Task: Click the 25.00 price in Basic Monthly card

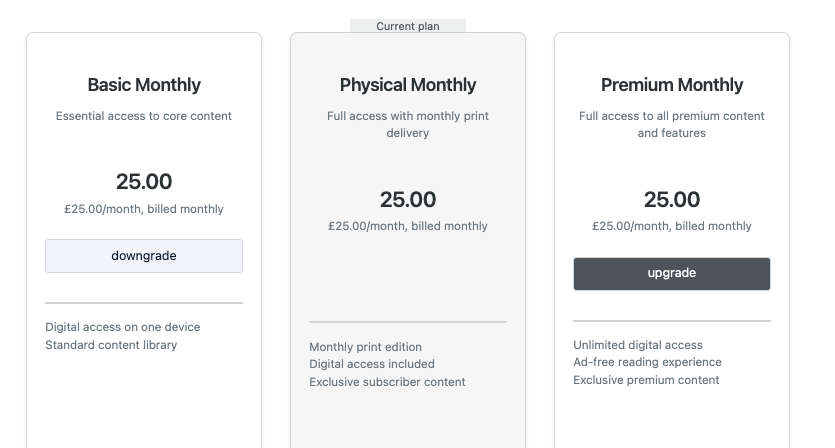Action: click(144, 182)
